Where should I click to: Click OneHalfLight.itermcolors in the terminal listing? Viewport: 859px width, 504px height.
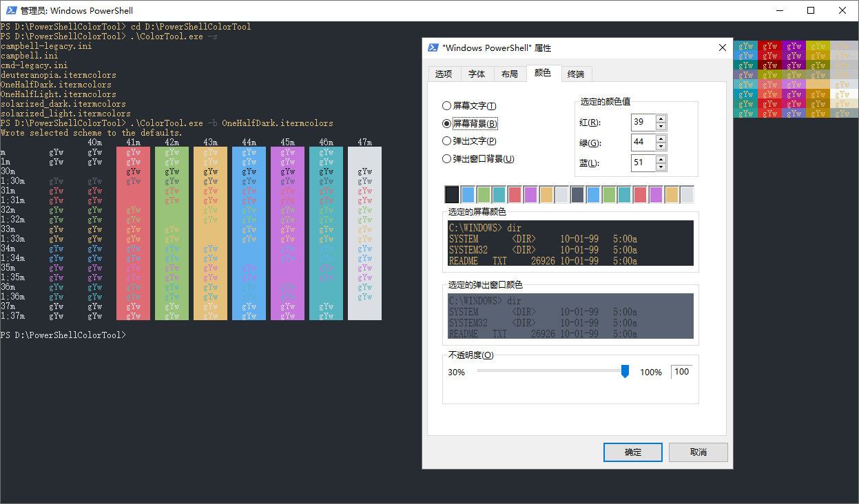pos(59,94)
